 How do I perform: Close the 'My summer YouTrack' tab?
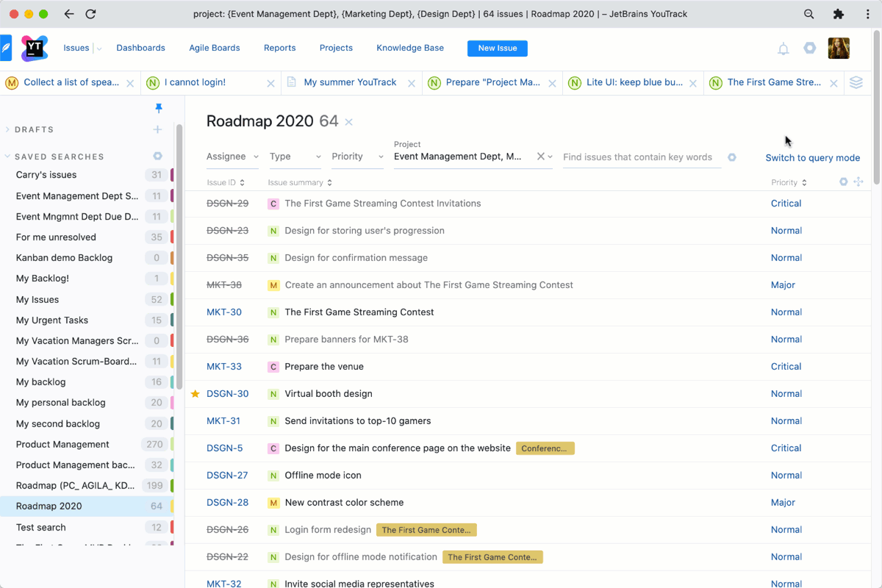tap(411, 84)
